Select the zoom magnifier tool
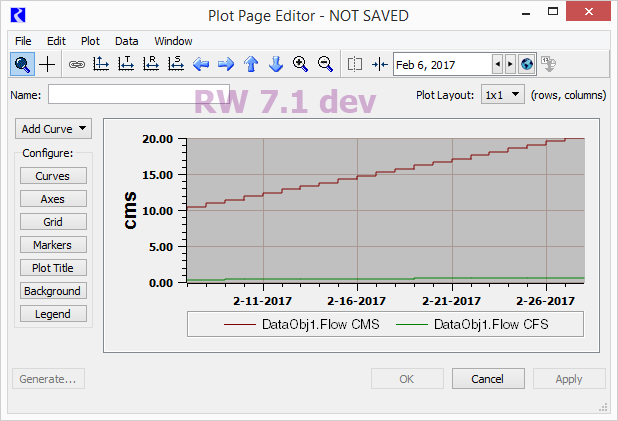This screenshot has height=421, width=618. (x=22, y=64)
